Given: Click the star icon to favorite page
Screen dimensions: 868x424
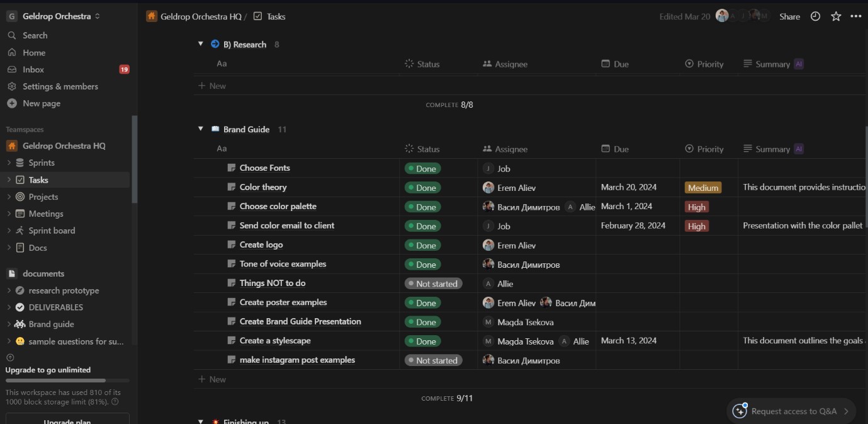Looking at the screenshot, I should pos(836,17).
